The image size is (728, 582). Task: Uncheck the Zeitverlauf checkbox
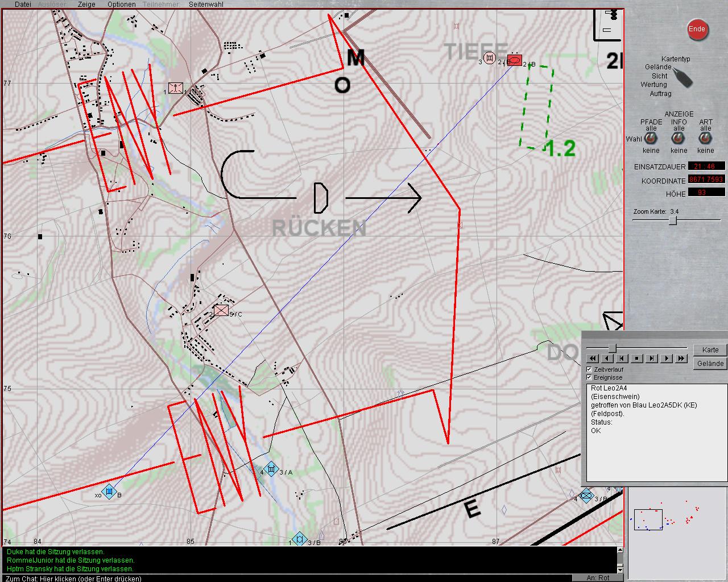589,369
